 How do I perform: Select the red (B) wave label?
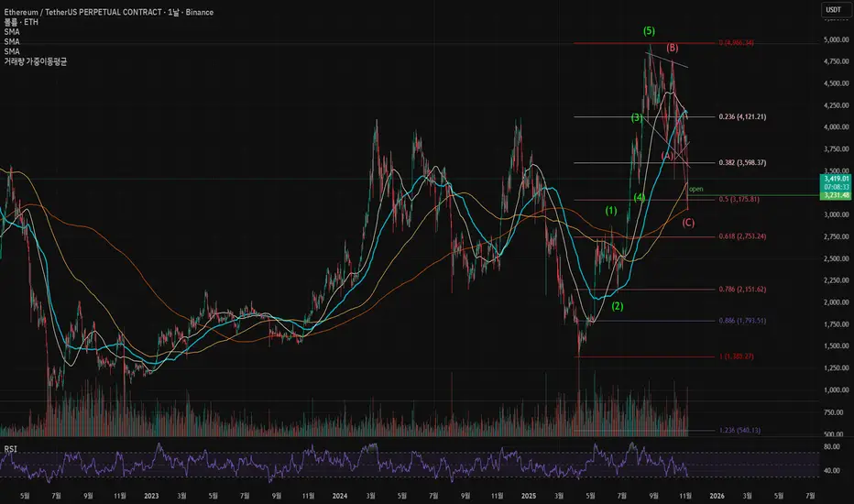(x=672, y=48)
